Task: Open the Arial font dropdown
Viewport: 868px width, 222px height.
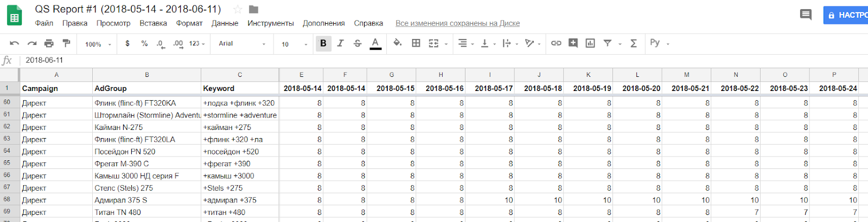Action: coord(242,43)
